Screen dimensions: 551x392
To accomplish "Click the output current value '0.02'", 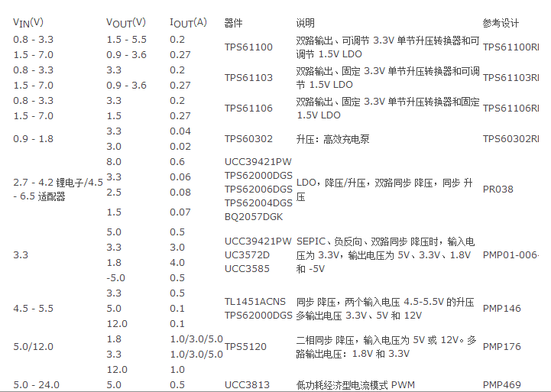I will (180, 147).
